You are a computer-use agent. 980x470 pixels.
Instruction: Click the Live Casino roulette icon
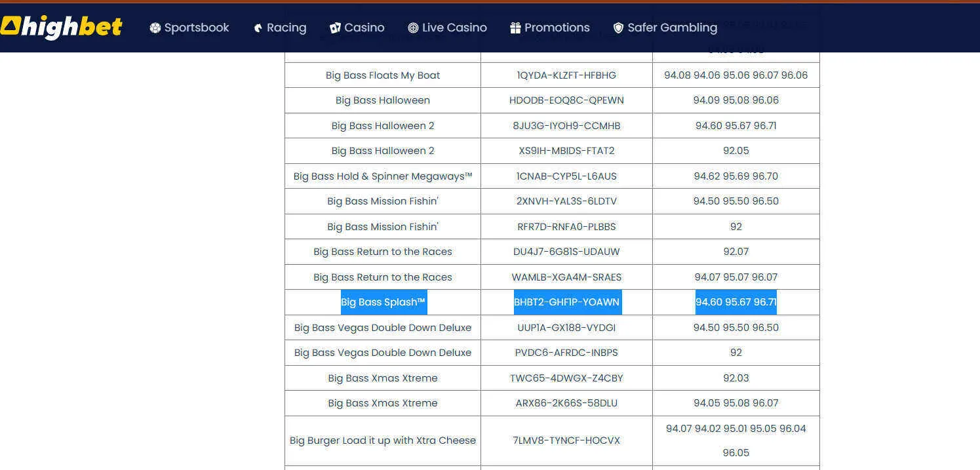[413, 28]
